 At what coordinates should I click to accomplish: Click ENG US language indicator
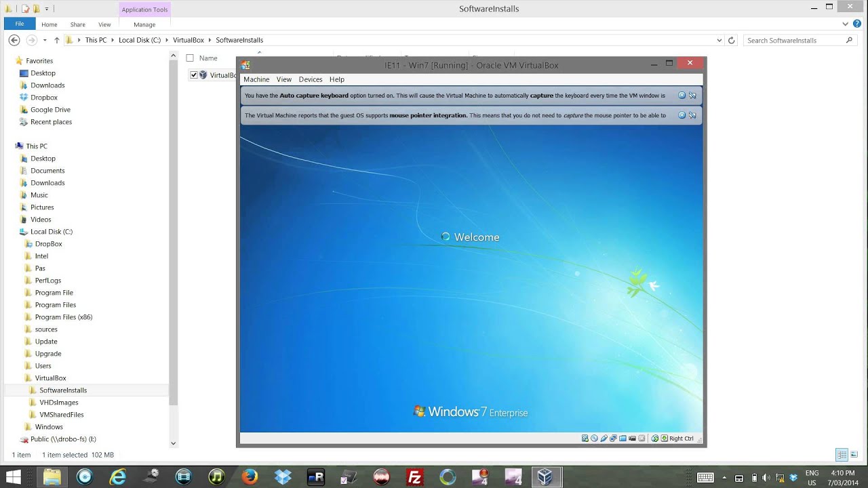click(x=812, y=477)
